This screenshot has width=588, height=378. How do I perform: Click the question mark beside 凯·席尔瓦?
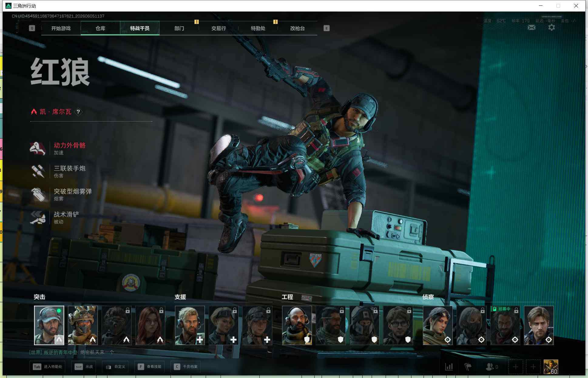(78, 112)
